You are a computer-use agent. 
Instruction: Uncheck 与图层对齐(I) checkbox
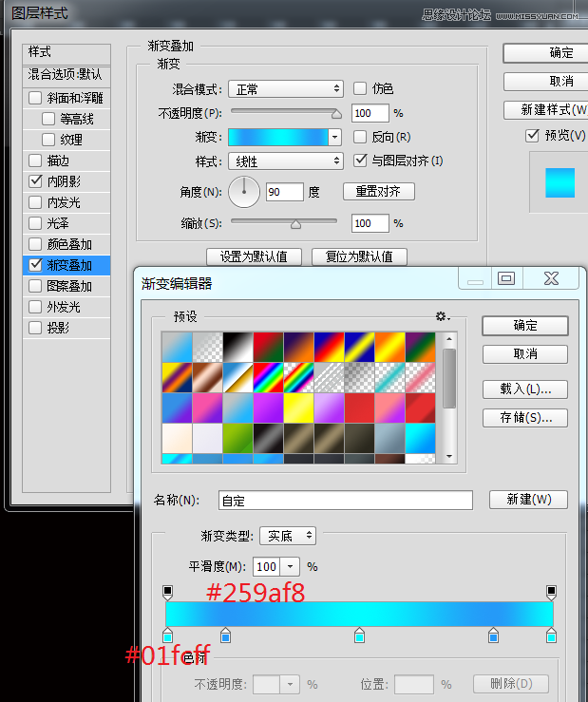(360, 161)
